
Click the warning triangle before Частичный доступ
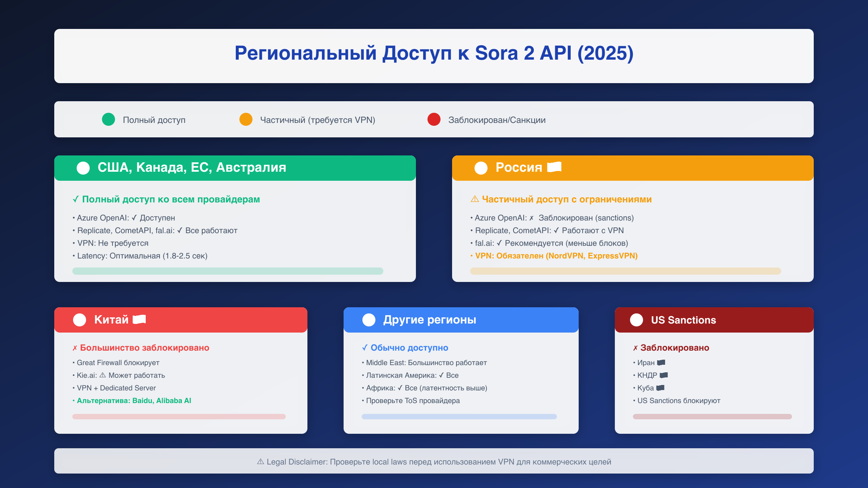pos(475,199)
